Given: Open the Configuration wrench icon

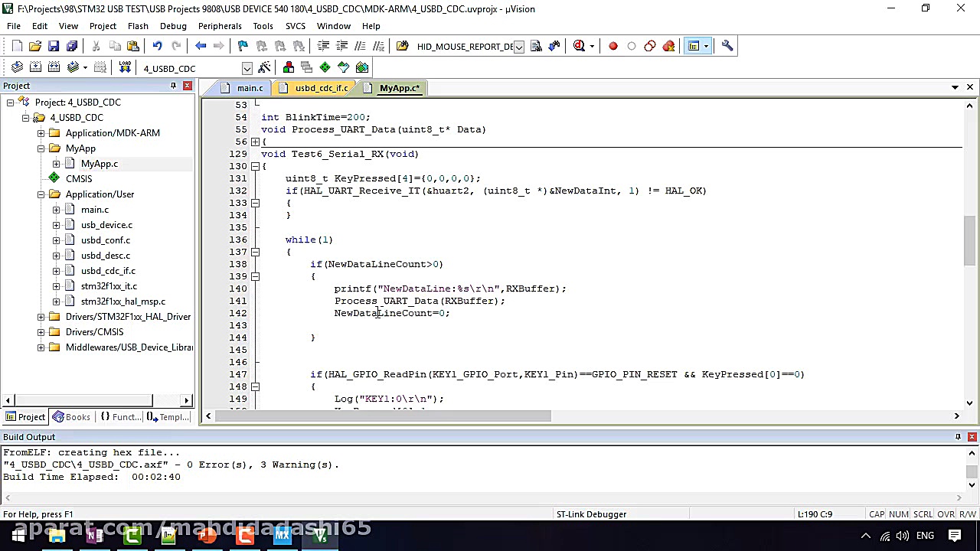Looking at the screenshot, I should (727, 47).
